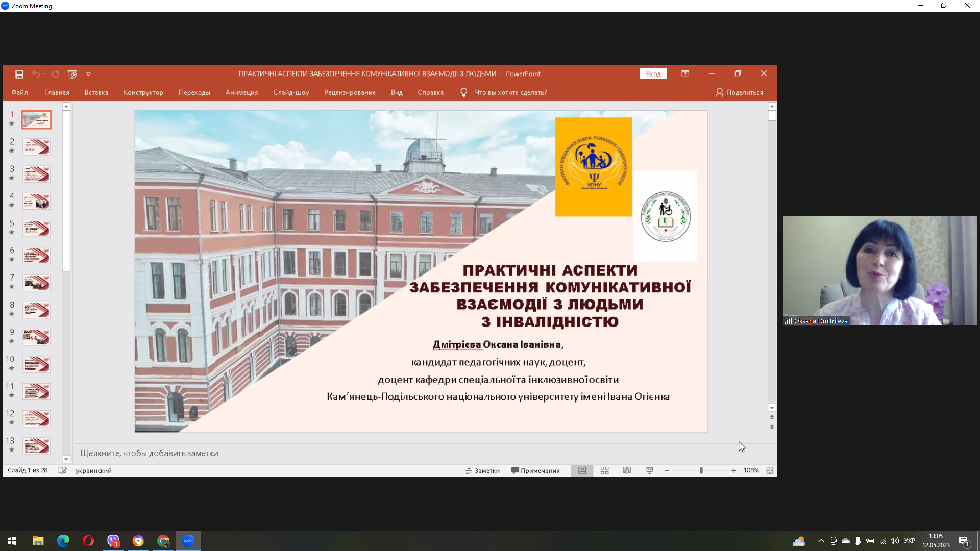Switch to Reading view icon

627,470
